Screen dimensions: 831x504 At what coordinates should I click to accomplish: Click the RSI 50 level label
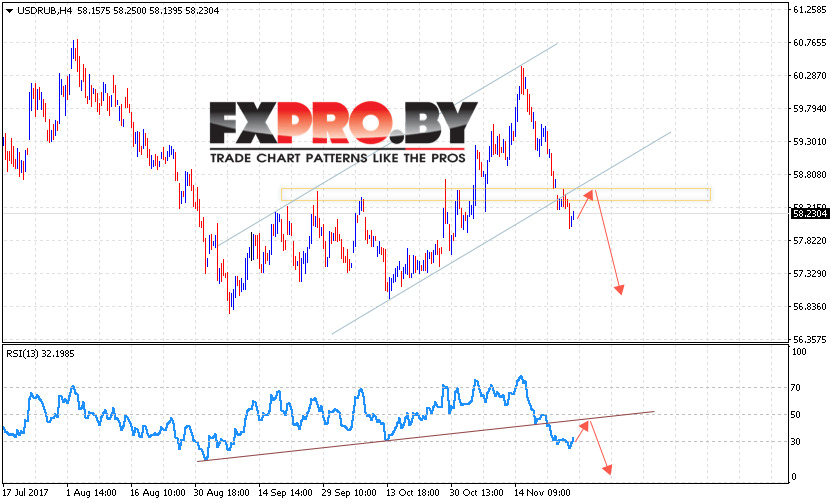pos(795,414)
